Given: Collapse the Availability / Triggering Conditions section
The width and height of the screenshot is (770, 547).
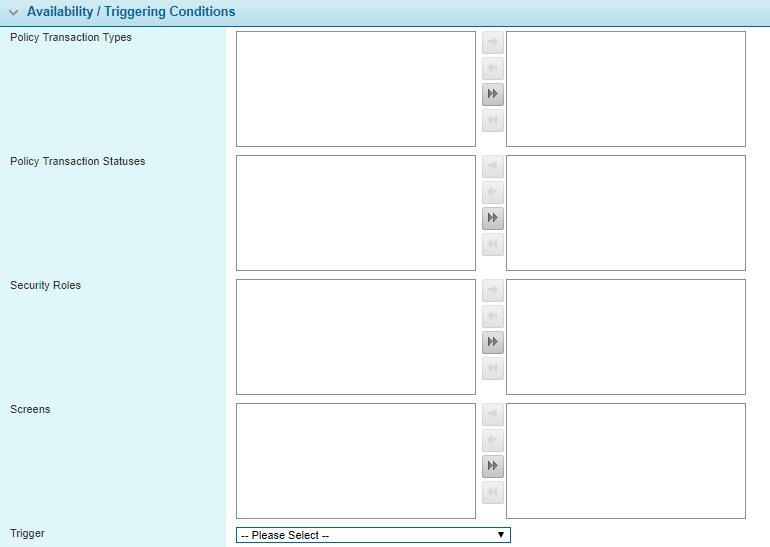Looking at the screenshot, I should point(14,13).
